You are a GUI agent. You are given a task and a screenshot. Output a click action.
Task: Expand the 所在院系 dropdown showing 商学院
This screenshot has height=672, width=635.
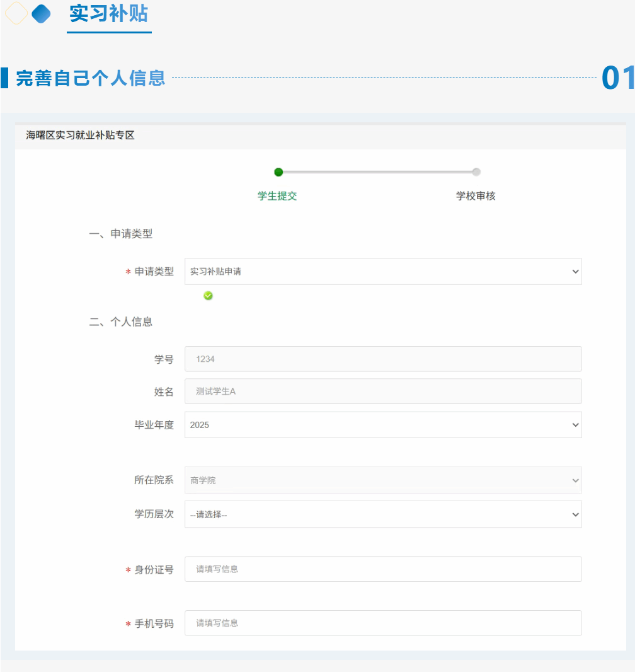tap(383, 480)
